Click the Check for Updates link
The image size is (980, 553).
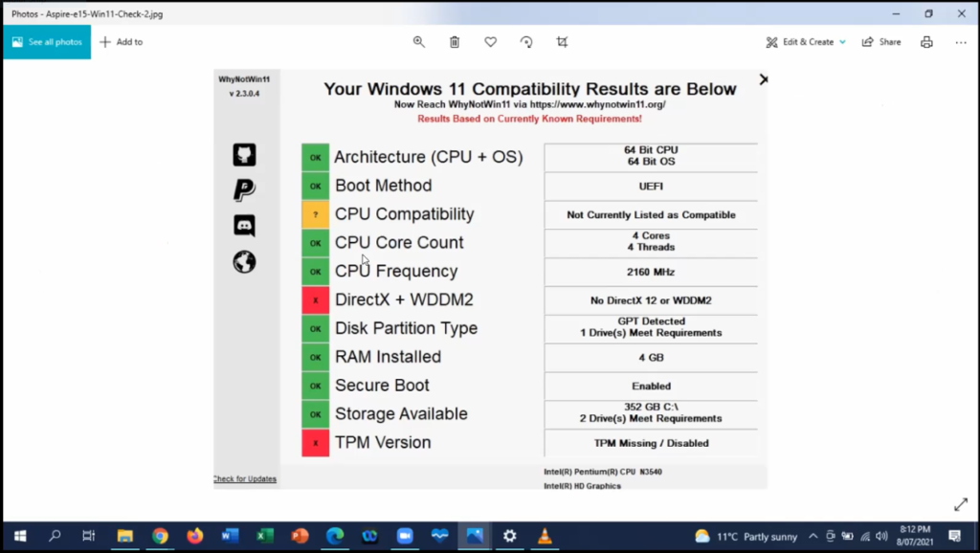[244, 478]
